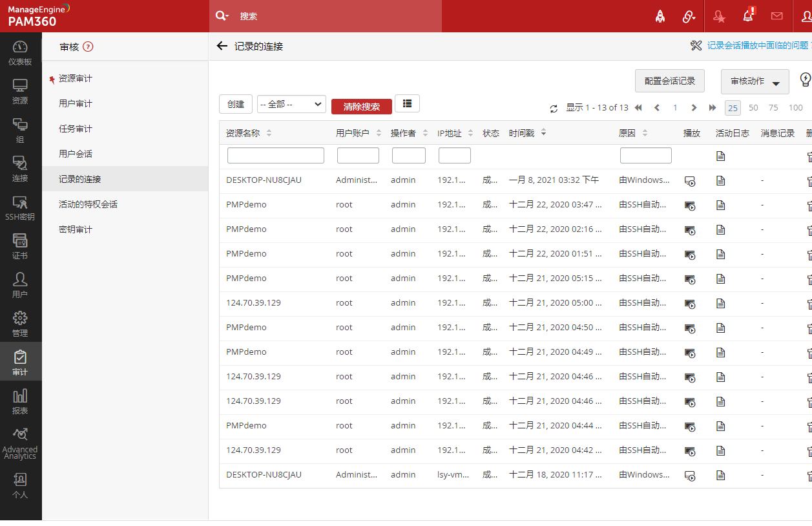Screen dimensions: 812x526
Task: Toggle the column chooser list icon button
Action: (x=407, y=103)
